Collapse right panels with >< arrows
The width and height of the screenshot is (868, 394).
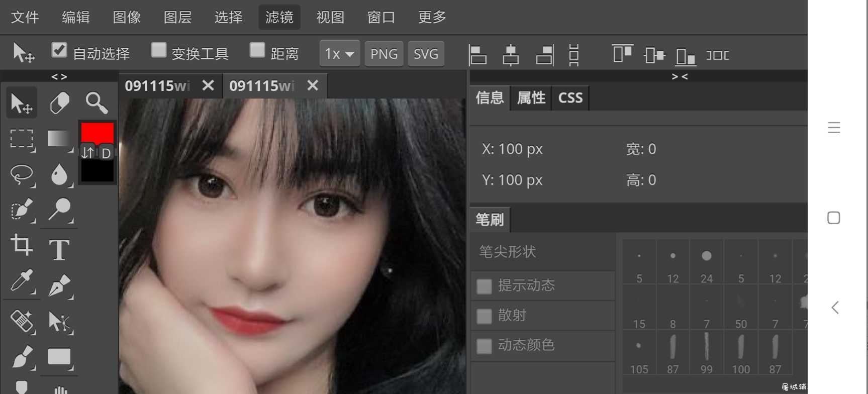(680, 76)
